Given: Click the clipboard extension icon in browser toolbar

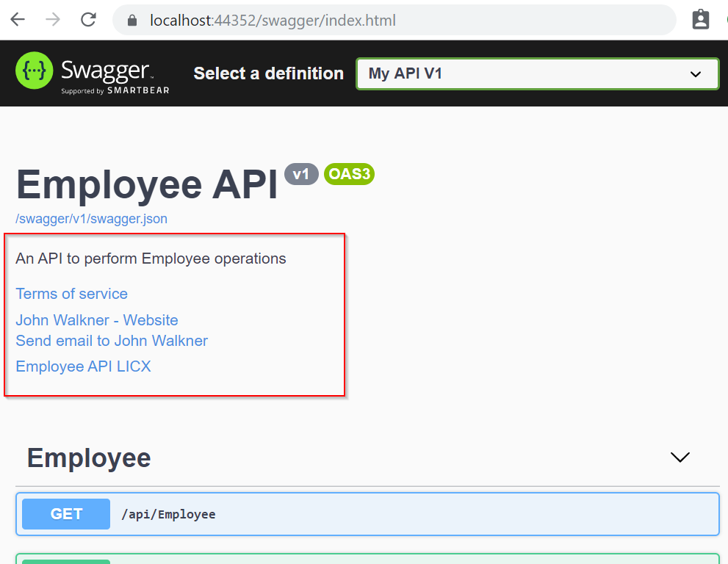Looking at the screenshot, I should pyautogui.click(x=701, y=20).
